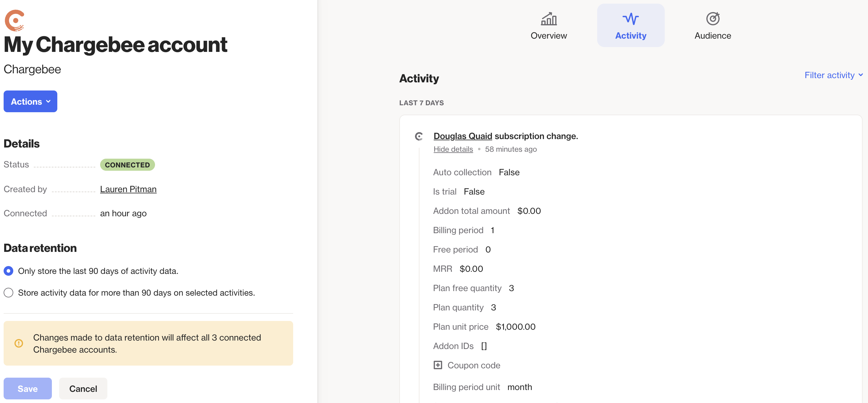Click the Chargebee logo icon
This screenshot has height=403, width=868.
coord(14,20)
